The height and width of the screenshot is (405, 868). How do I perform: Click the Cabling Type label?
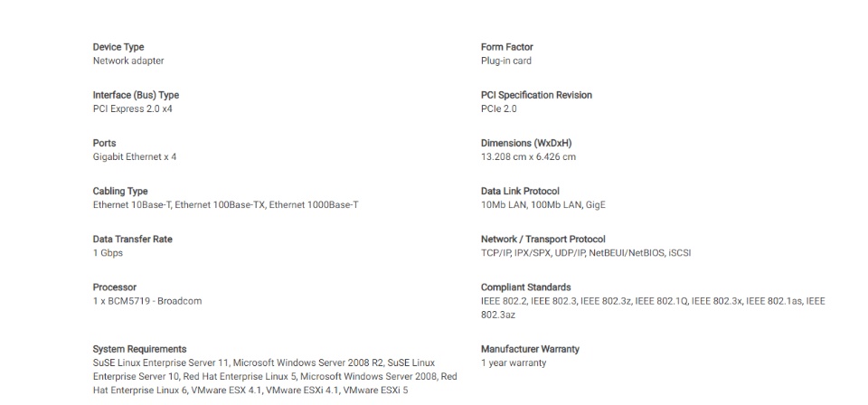point(120,192)
